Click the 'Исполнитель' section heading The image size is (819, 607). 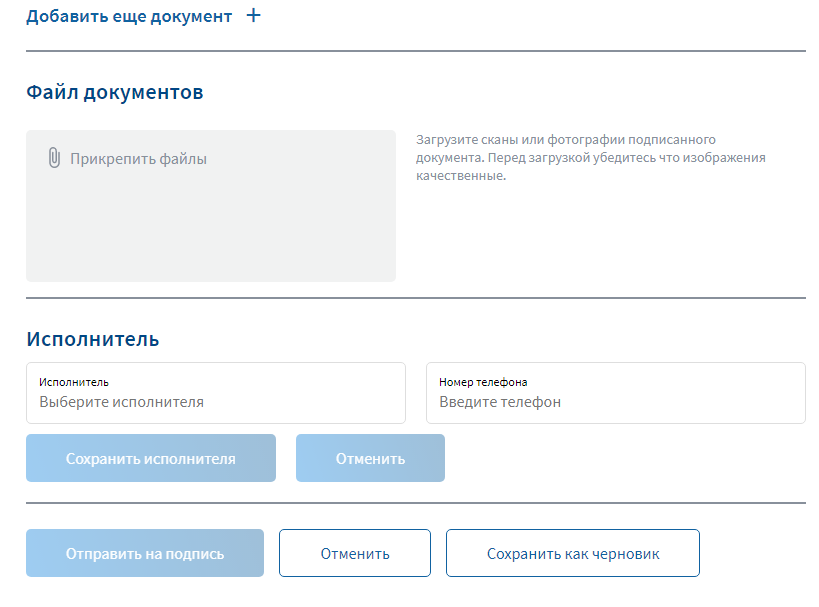pyautogui.click(x=93, y=339)
